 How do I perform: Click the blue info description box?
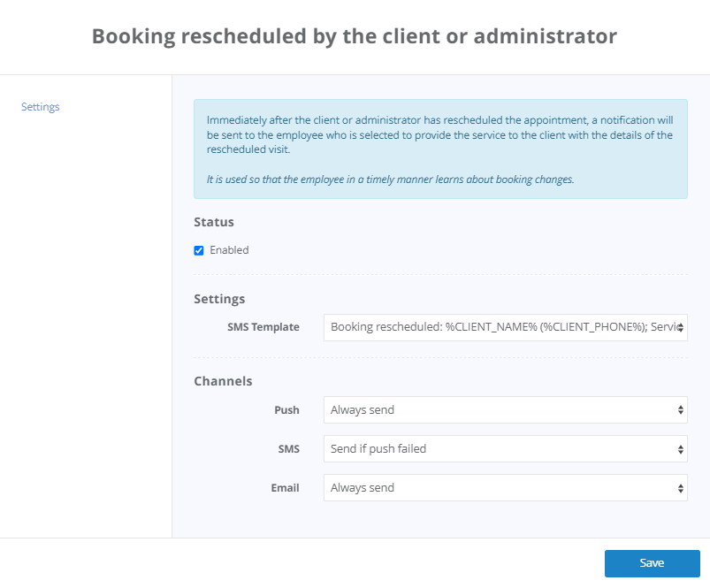click(440, 149)
